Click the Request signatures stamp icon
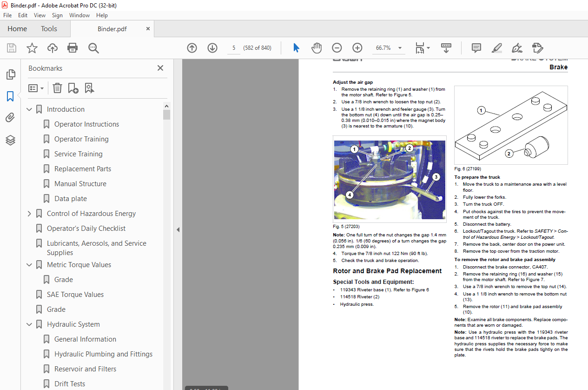The image size is (588, 390). point(537,48)
